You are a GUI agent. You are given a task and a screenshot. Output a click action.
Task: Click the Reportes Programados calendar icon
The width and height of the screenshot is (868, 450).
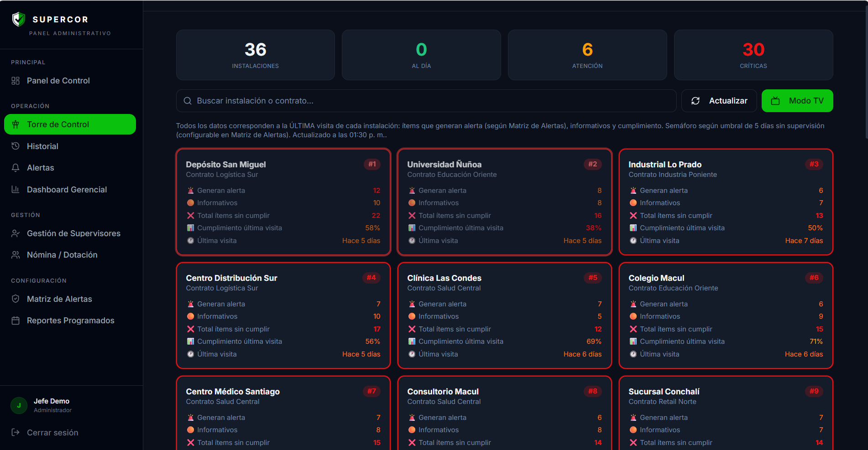click(x=16, y=321)
